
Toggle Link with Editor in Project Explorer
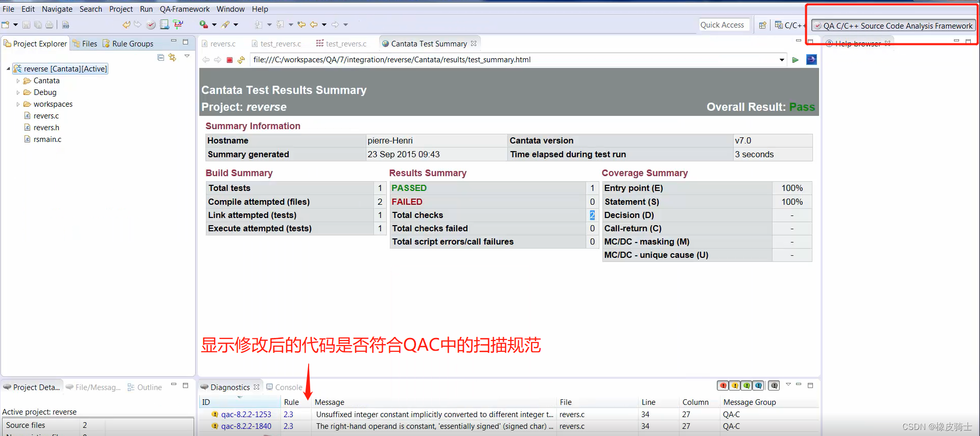pos(173,58)
